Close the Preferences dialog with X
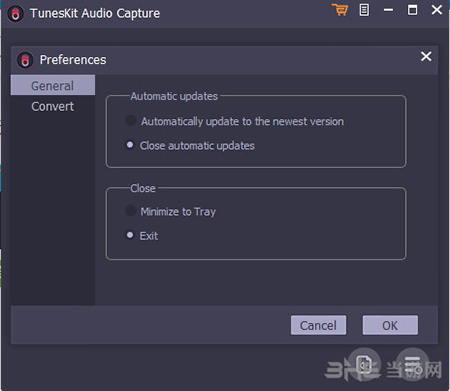The height and width of the screenshot is (391, 450). [426, 56]
